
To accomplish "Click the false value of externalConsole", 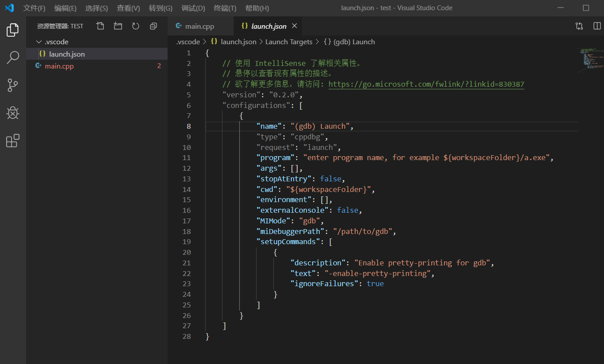I will point(348,210).
